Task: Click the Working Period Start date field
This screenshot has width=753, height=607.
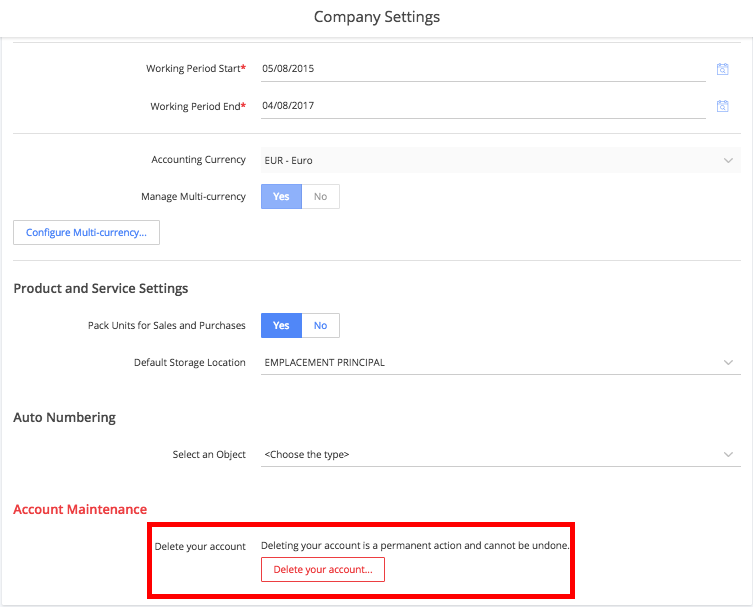Action: tap(483, 69)
